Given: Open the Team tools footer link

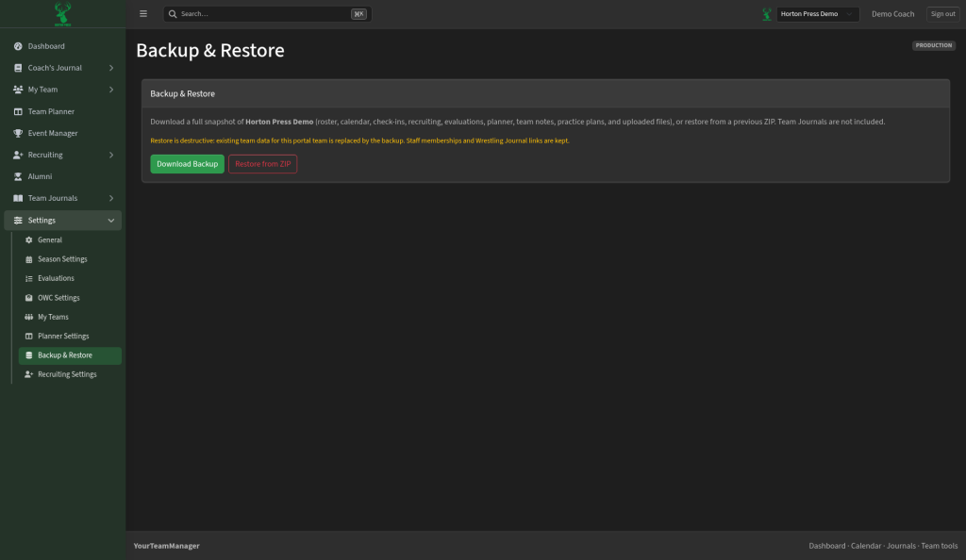Looking at the screenshot, I should click(x=939, y=546).
